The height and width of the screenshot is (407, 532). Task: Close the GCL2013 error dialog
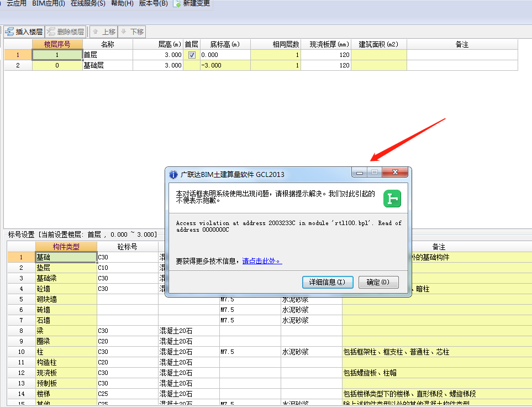click(395, 172)
